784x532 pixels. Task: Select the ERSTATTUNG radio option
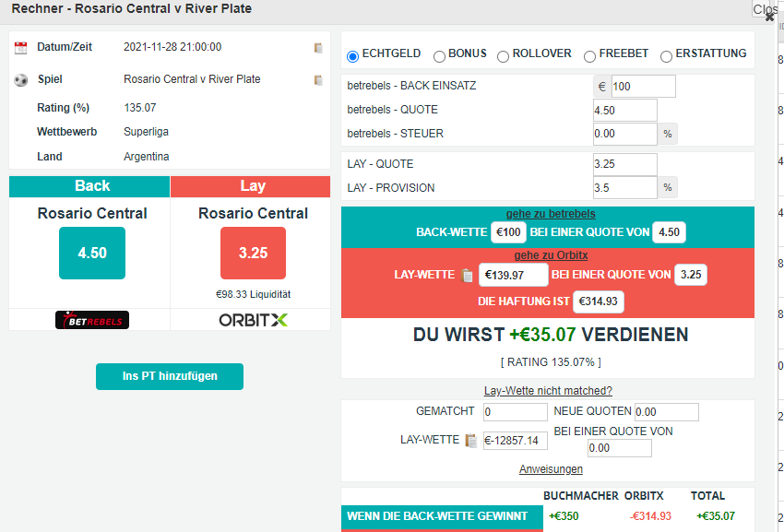pyautogui.click(x=666, y=56)
